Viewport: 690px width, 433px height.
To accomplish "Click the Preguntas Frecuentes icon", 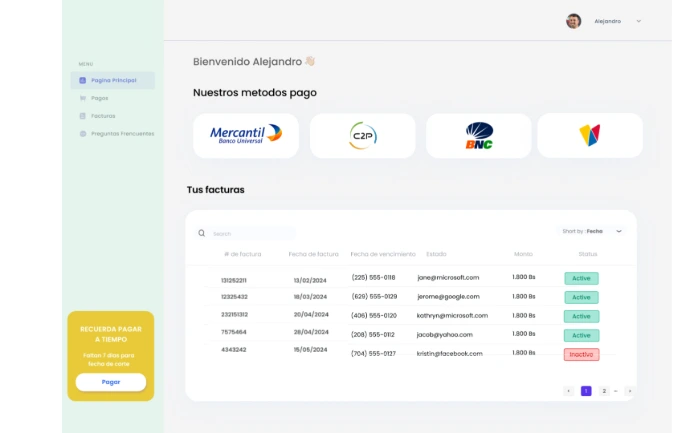I will (82, 133).
